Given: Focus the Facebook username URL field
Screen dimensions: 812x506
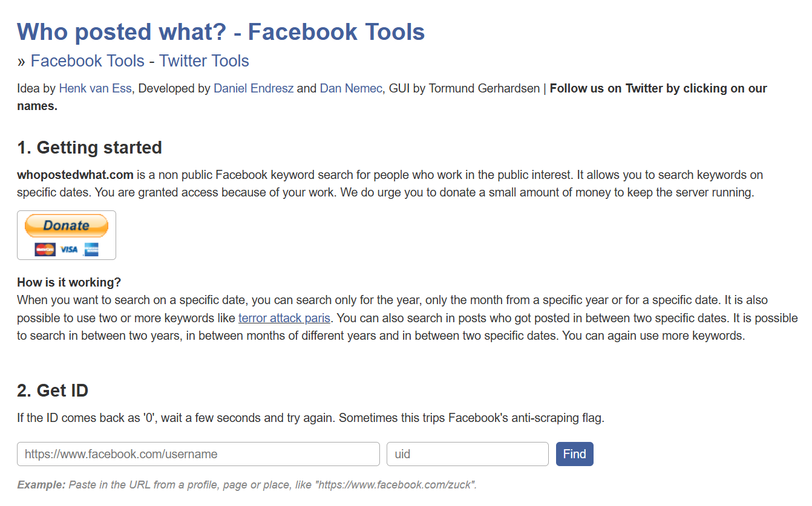Looking at the screenshot, I should point(198,454).
